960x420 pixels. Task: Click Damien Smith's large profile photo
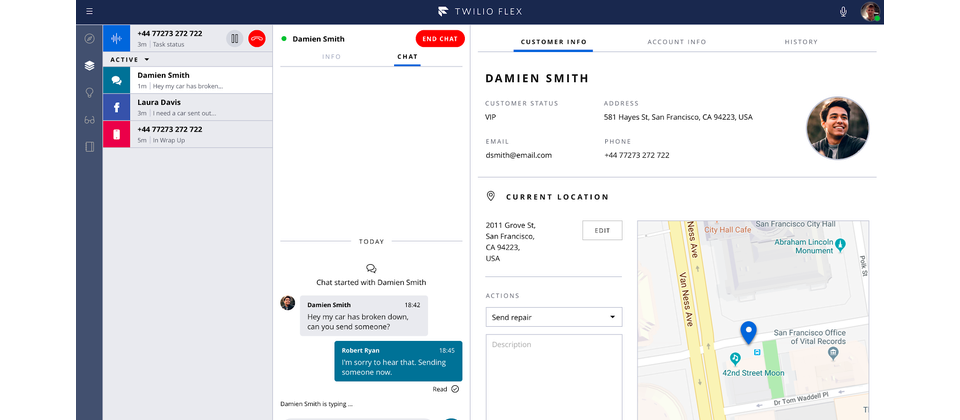pos(838,128)
